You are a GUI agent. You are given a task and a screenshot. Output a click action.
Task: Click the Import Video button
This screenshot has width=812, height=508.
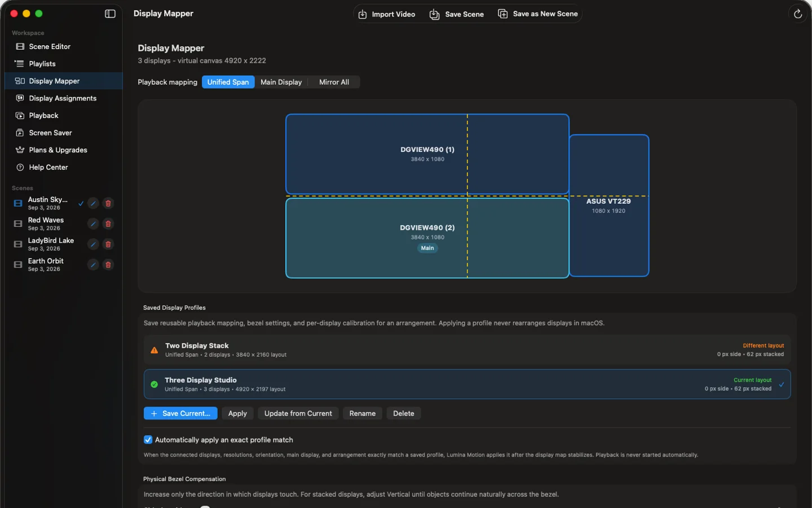click(x=387, y=14)
